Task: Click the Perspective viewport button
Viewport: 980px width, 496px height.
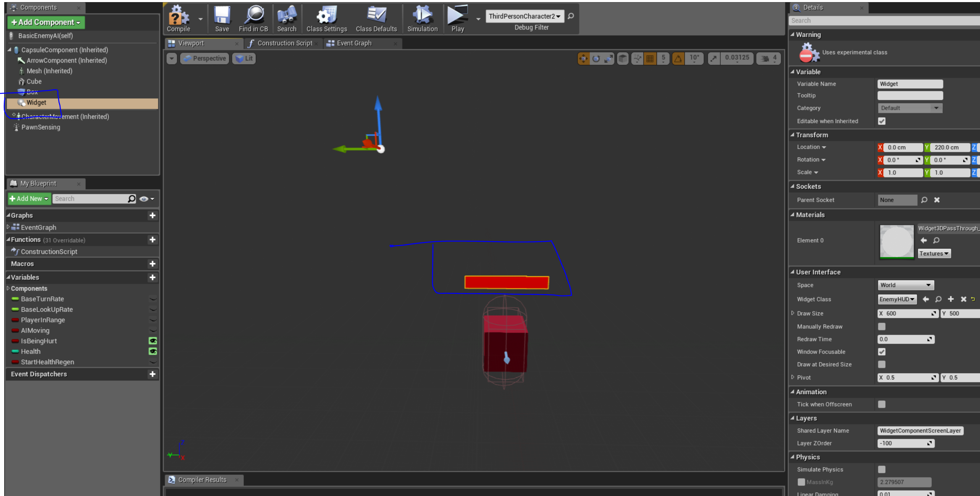Action: tap(205, 58)
